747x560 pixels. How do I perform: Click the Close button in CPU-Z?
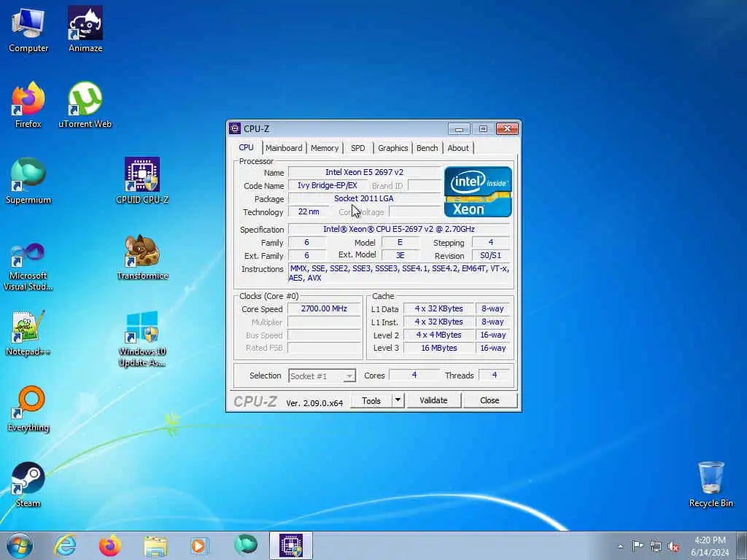click(x=489, y=400)
